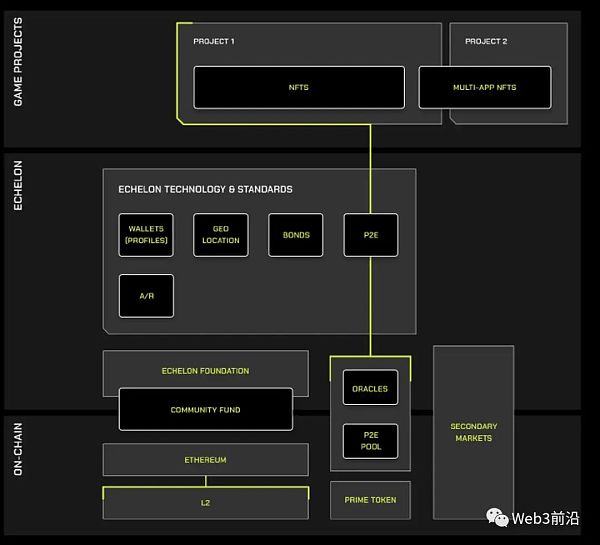Select the Geo Location block
The image size is (600, 545).
[x=220, y=235]
